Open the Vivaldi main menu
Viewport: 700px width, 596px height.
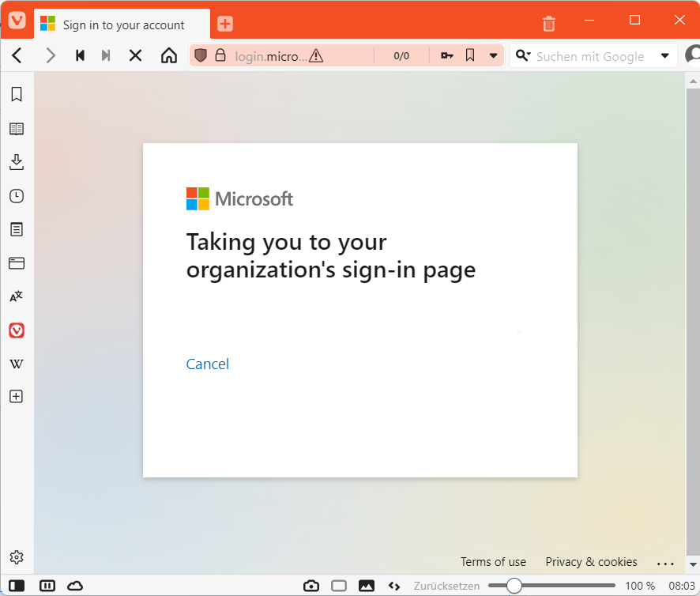(x=17, y=21)
